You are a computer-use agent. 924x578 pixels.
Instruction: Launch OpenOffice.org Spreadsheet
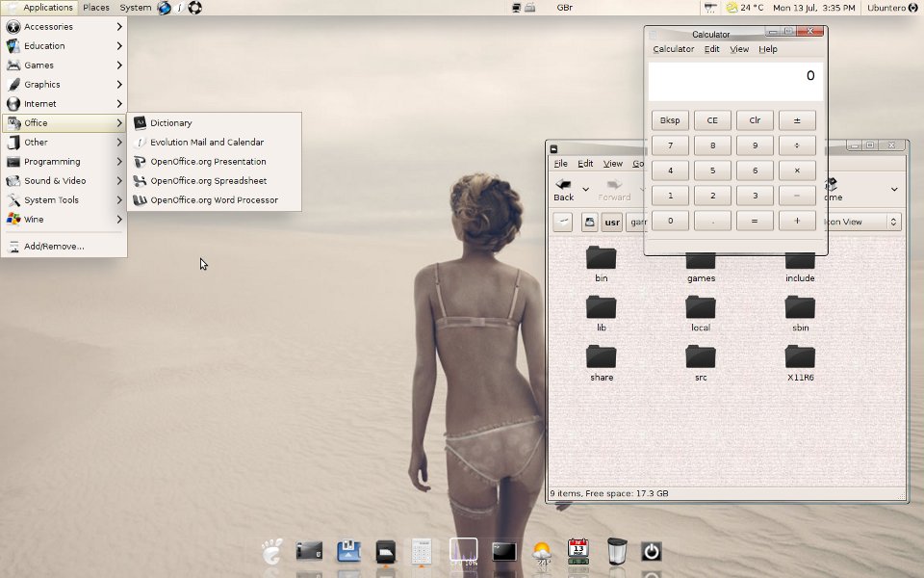tap(215, 180)
